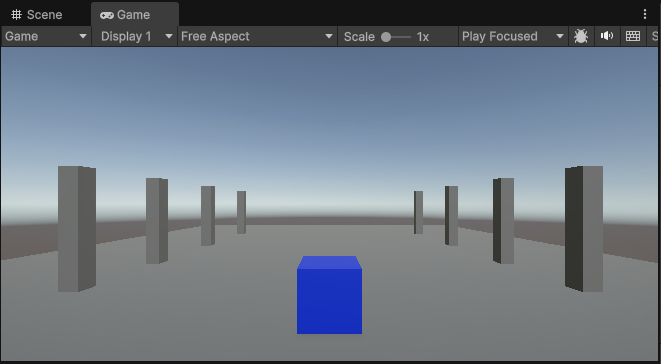Click the partially visible Stats button
The image size is (661, 364).
point(654,36)
